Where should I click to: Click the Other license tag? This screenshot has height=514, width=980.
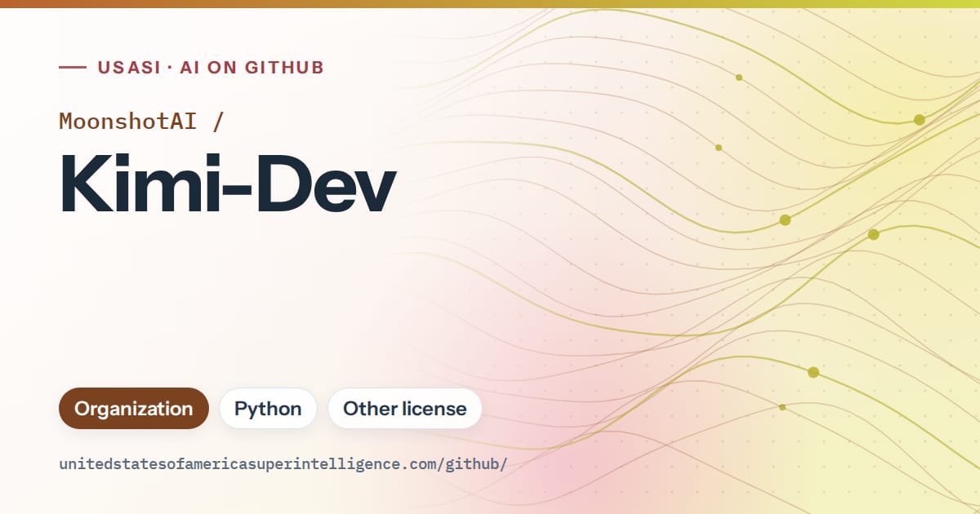pos(405,408)
